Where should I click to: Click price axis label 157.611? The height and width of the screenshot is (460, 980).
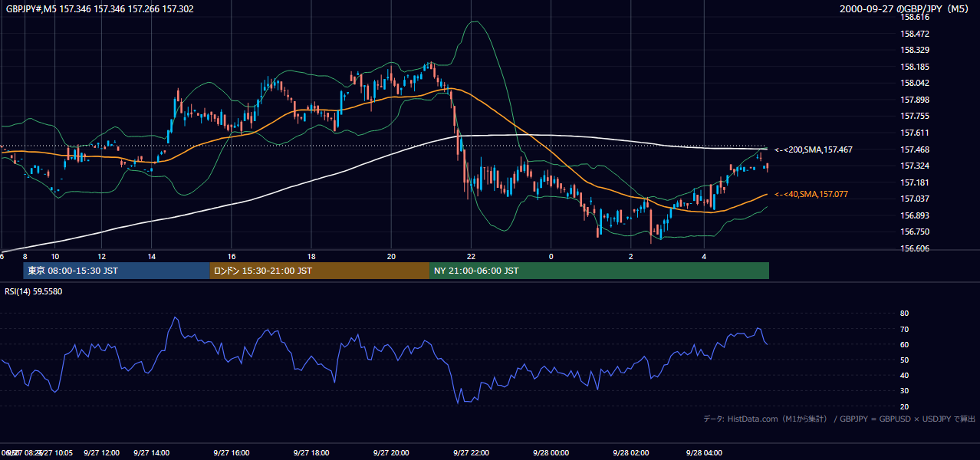914,133
